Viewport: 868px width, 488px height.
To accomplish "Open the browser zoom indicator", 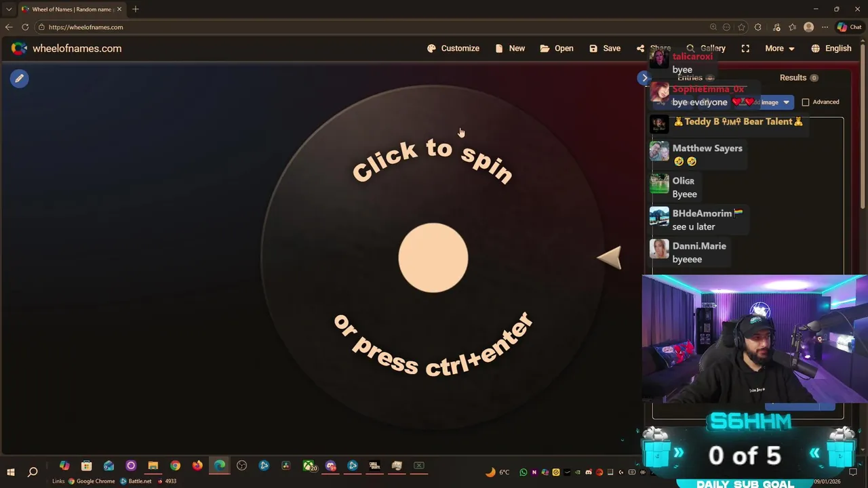I will (x=713, y=27).
